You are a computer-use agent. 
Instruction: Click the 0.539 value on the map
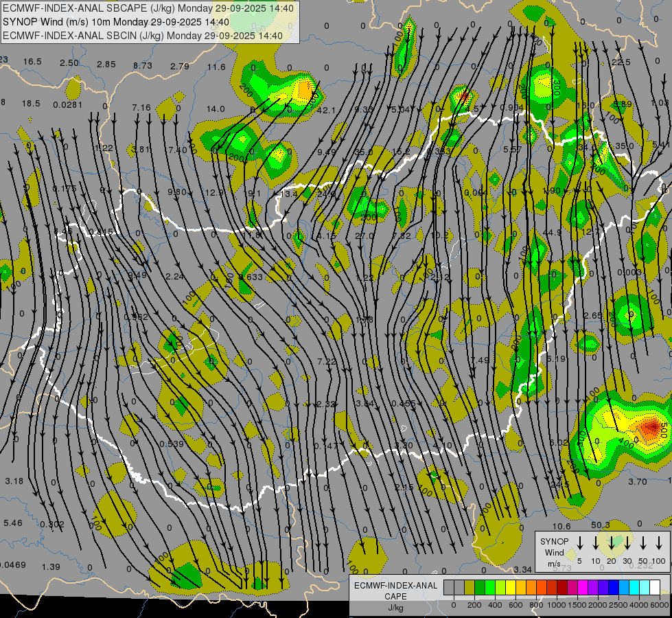tap(172, 444)
